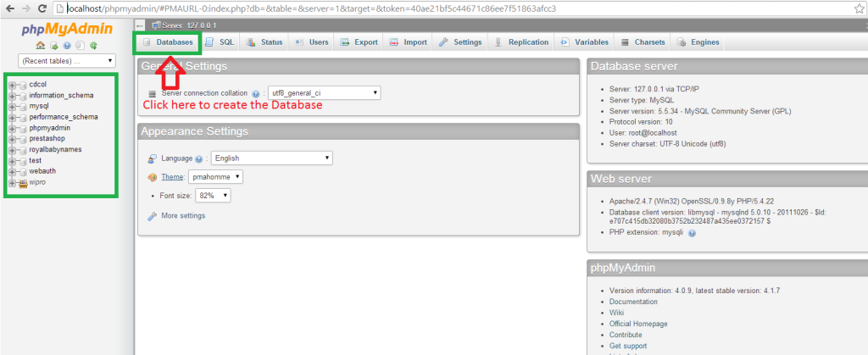Image resolution: width=868 pixels, height=355 pixels.
Task: Click the help icon beside Language
Action: [x=199, y=158]
